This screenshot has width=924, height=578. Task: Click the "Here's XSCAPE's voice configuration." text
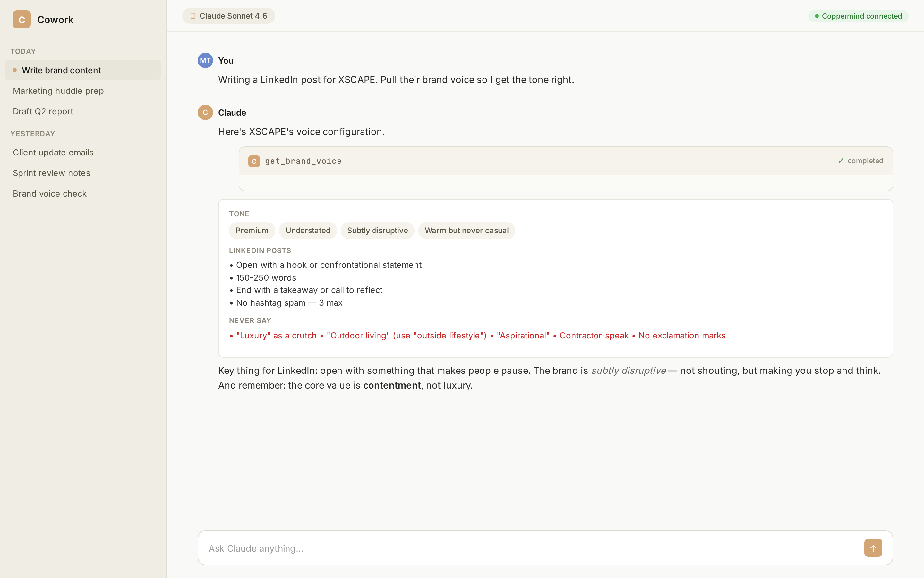(301, 132)
